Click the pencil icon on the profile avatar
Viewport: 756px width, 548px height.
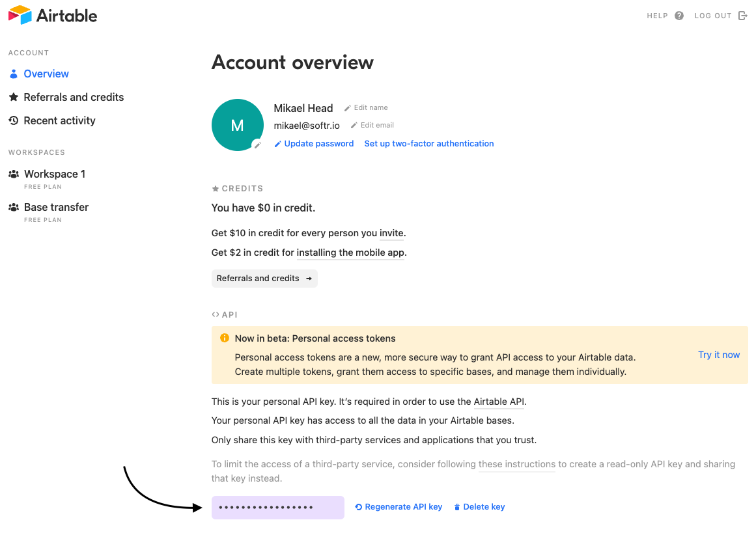coord(258,145)
